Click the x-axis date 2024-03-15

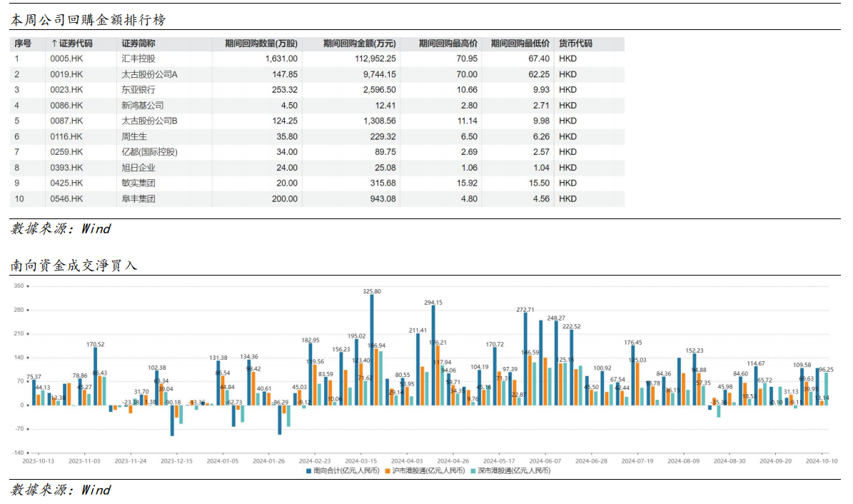point(360,461)
